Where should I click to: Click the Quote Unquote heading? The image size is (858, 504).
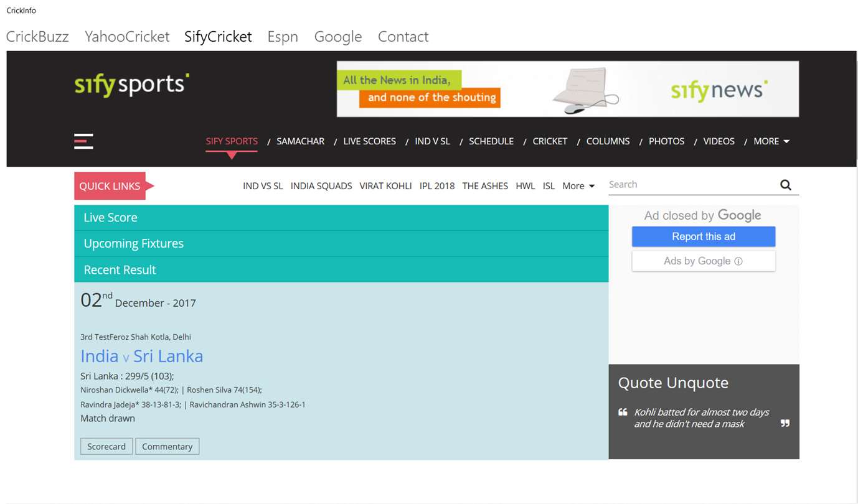click(673, 383)
